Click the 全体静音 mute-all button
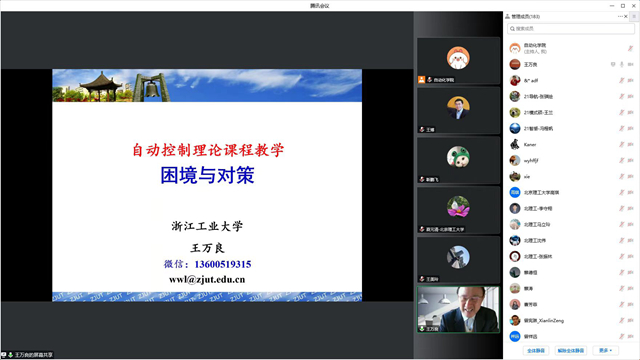This screenshot has height=360, width=640. pyautogui.click(x=536, y=351)
